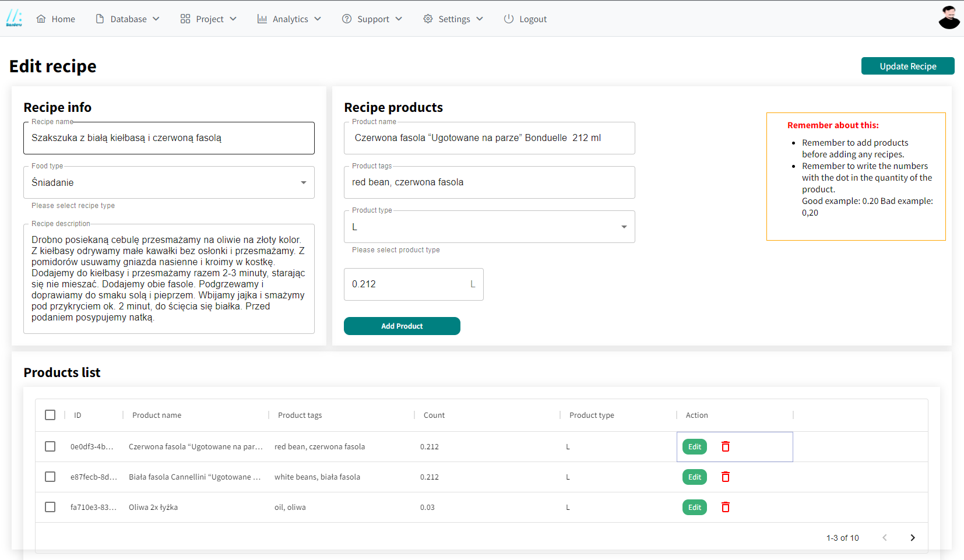Open the Food type dropdown showing Śniadanie
Image resolution: width=964 pixels, height=560 pixels.
point(168,182)
